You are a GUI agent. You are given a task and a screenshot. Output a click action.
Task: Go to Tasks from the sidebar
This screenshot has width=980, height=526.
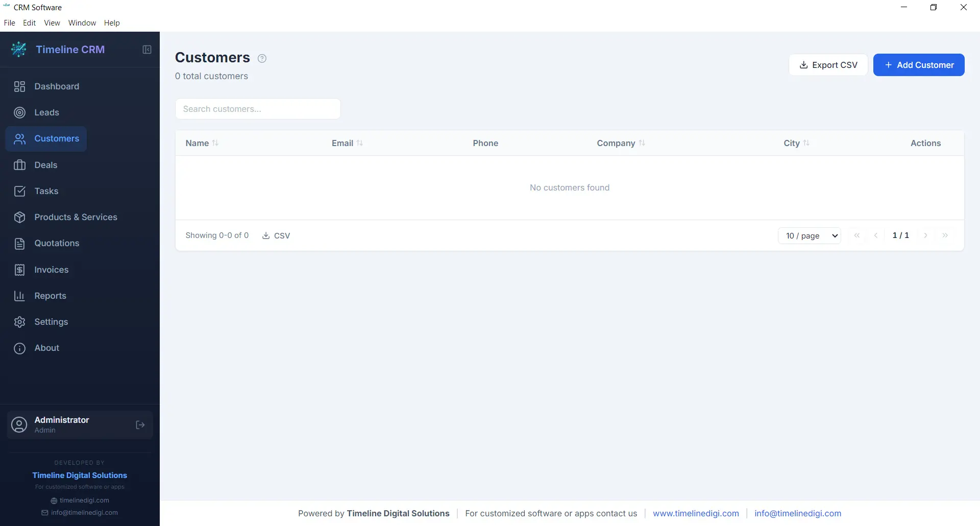point(46,191)
